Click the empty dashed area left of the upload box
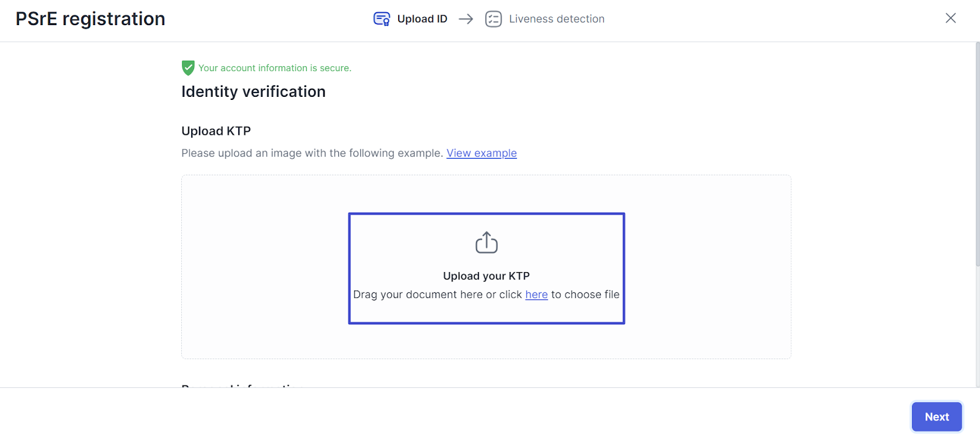Viewport: 980px width, 437px height. [x=263, y=267]
